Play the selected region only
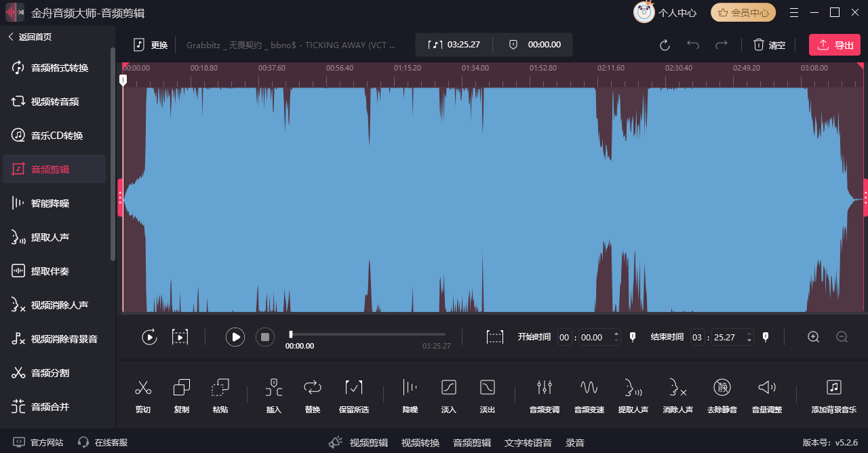The width and height of the screenshot is (868, 453). tap(180, 337)
